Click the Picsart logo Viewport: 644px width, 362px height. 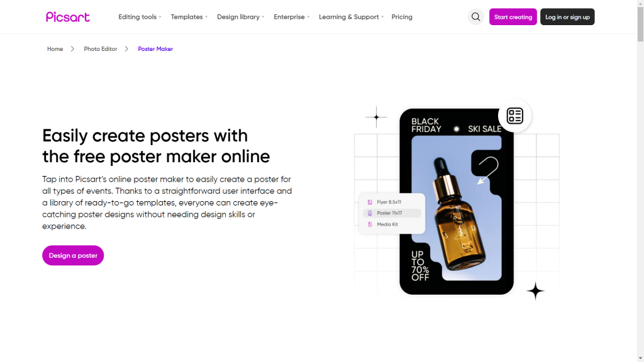tap(67, 16)
